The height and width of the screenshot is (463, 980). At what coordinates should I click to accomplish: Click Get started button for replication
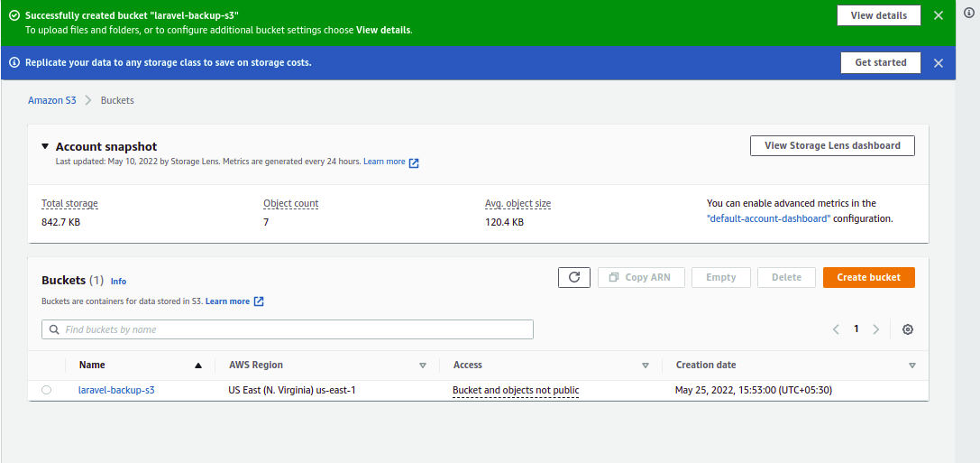(x=880, y=62)
